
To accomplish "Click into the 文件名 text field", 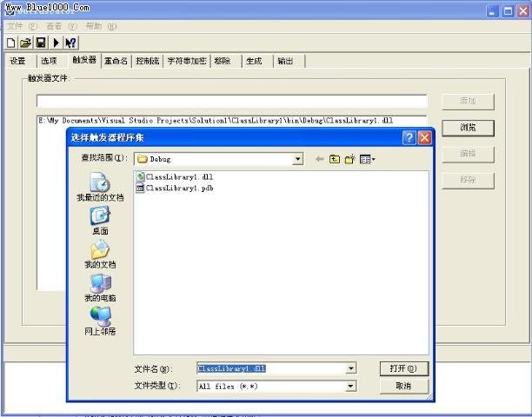I will coord(269,368).
